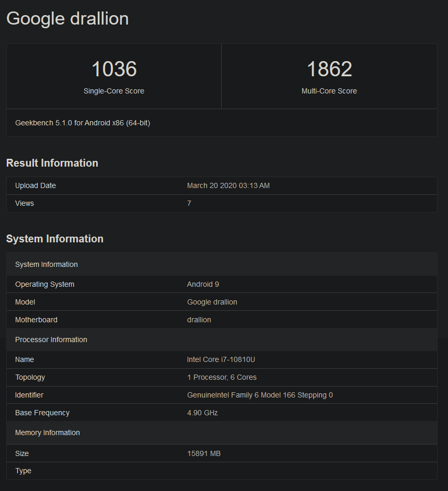Select the 1 Processor, 6 Cores value

coord(222,378)
